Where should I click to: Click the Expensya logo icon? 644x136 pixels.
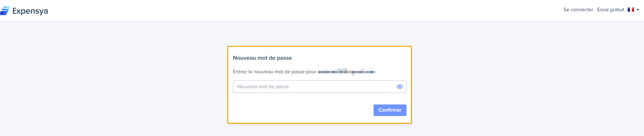(x=5, y=11)
